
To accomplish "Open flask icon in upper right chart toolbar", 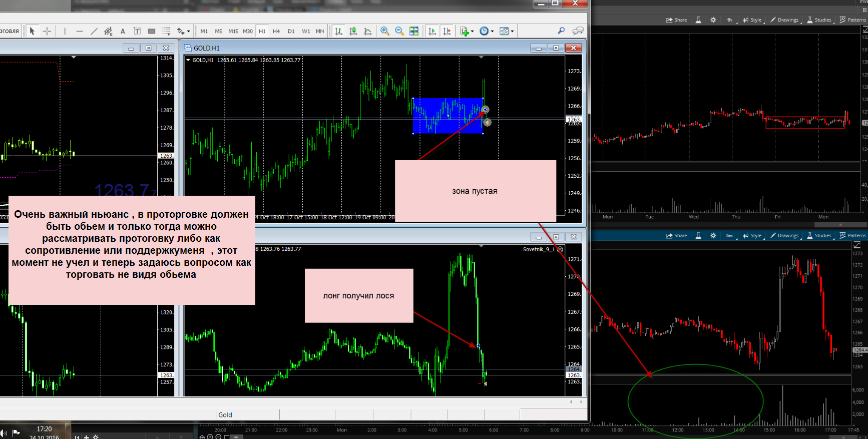I will pos(698,20).
